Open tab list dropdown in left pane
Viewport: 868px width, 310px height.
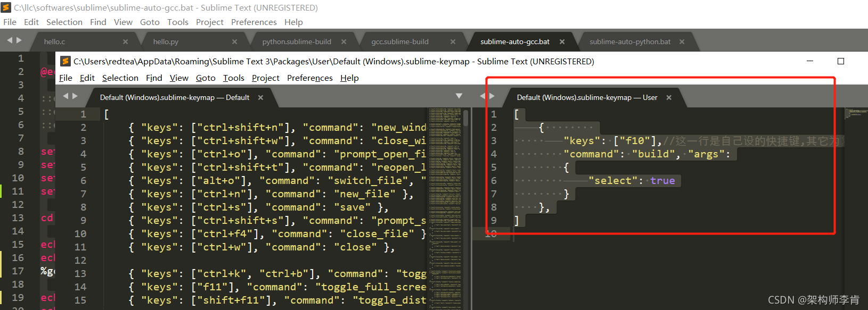coord(459,96)
